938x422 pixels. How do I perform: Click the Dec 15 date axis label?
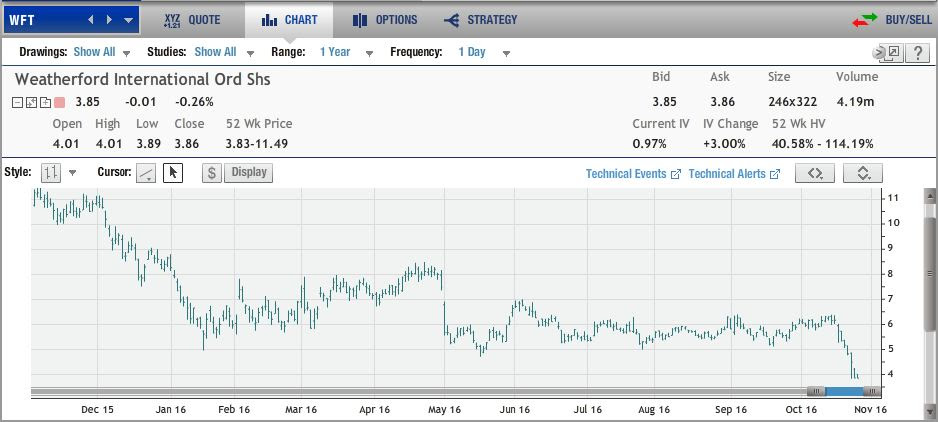click(98, 409)
